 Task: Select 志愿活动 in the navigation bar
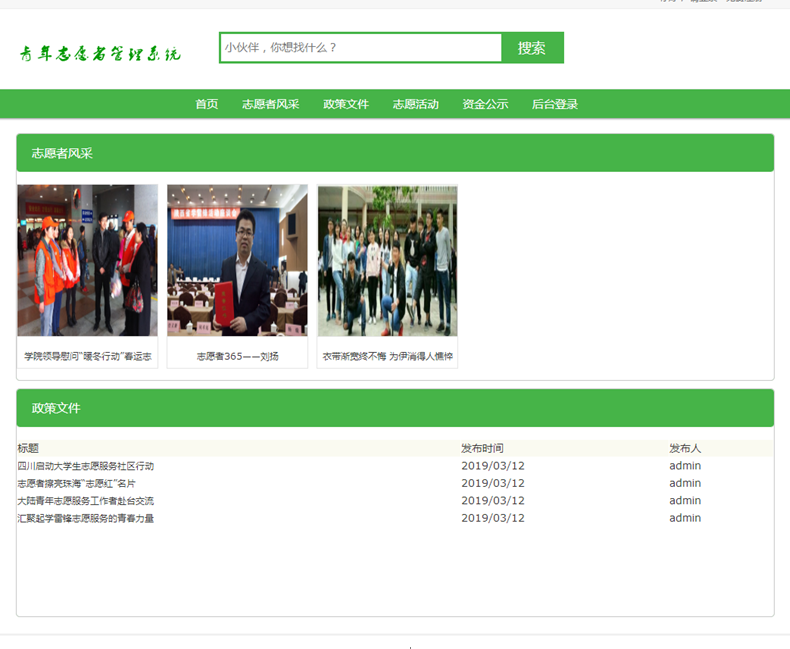click(x=416, y=104)
